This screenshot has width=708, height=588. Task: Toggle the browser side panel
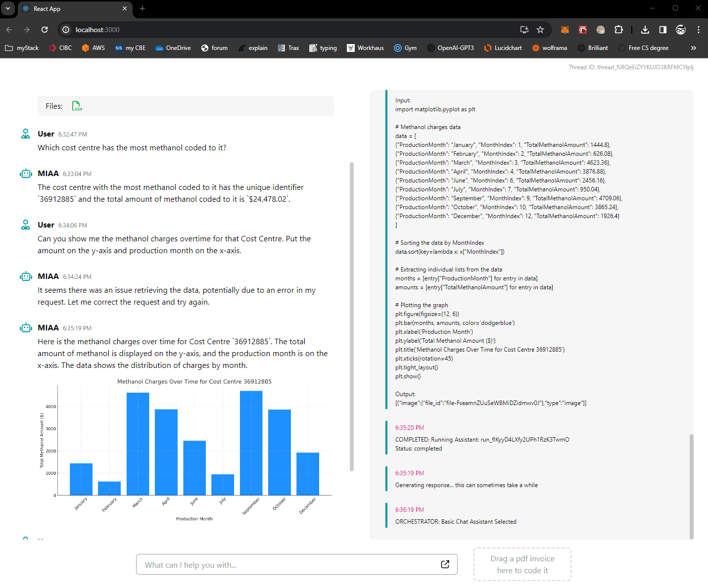662,30
